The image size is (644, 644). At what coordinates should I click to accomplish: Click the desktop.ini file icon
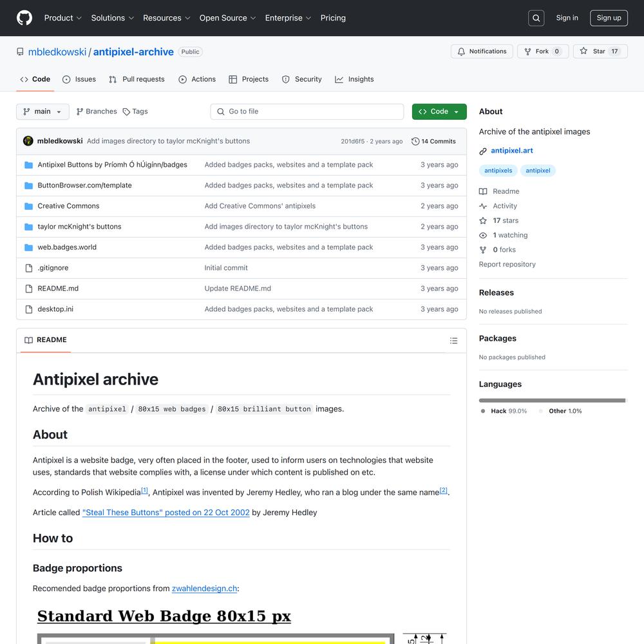coord(29,309)
